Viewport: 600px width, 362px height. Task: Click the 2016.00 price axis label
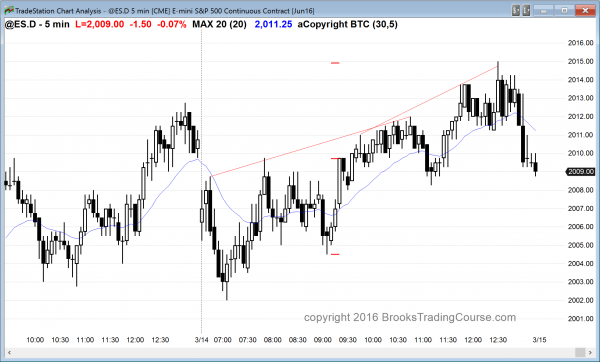coord(580,43)
